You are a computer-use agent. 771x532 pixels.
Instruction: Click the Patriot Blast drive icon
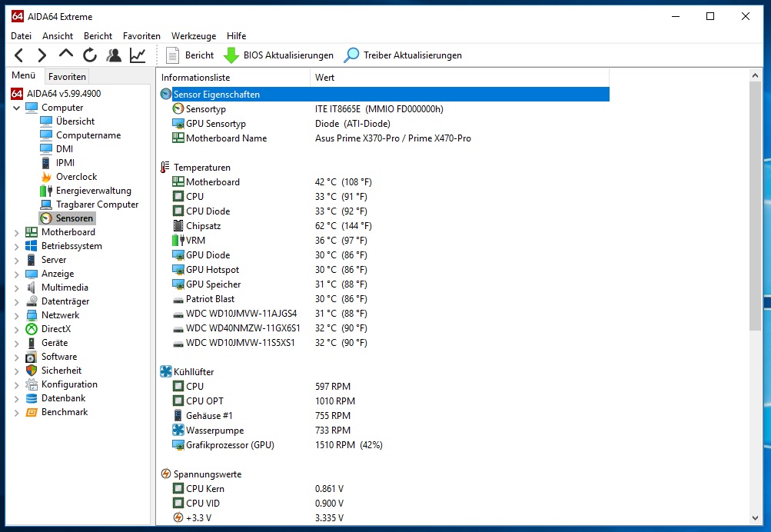click(x=178, y=299)
